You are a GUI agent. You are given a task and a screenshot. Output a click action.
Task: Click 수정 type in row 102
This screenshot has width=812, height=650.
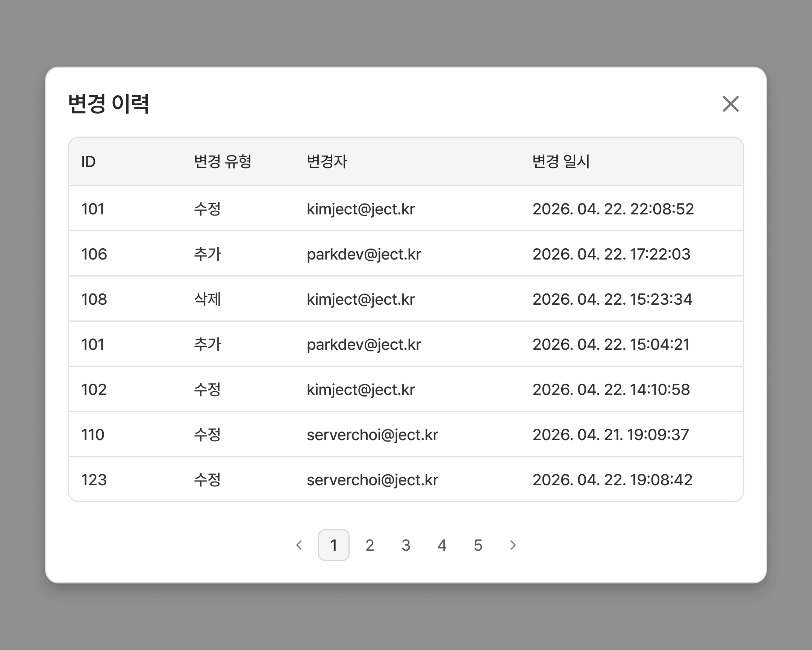click(208, 390)
